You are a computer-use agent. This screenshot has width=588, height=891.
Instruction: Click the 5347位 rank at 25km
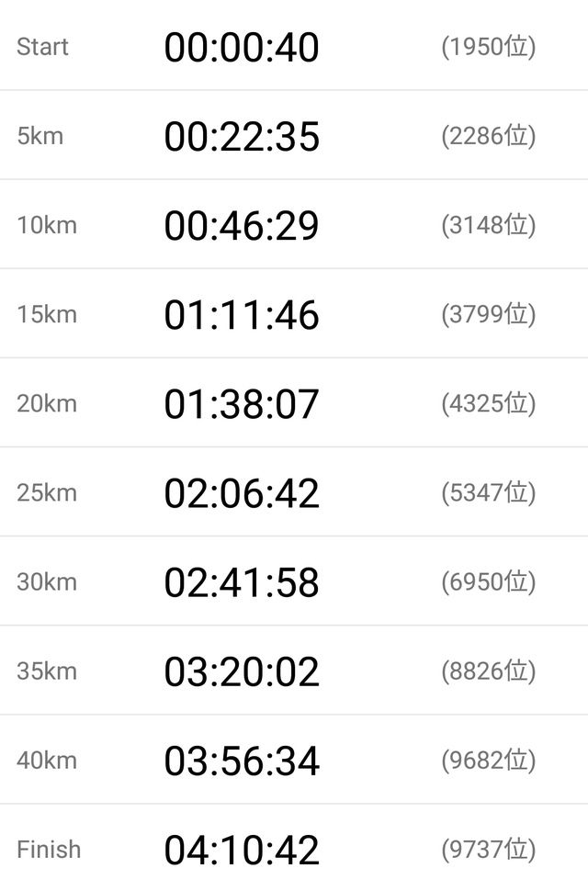point(489,493)
